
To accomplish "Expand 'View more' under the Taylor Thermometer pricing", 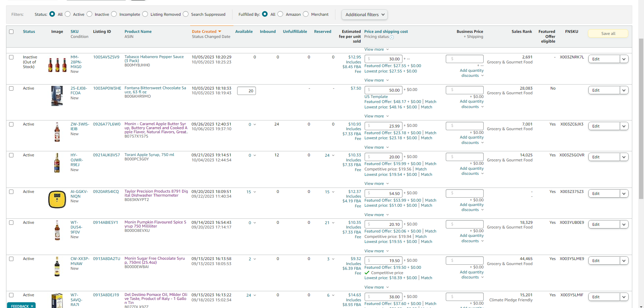I will (377, 215).
